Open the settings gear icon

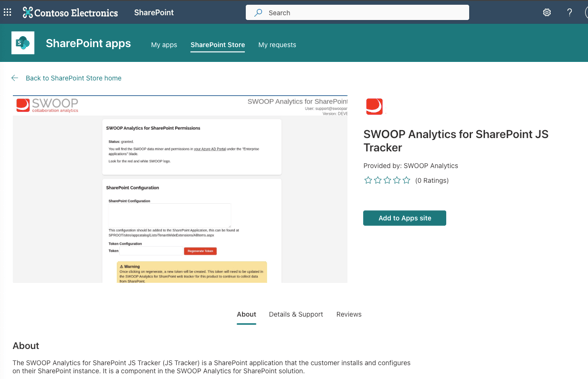pyautogui.click(x=547, y=12)
